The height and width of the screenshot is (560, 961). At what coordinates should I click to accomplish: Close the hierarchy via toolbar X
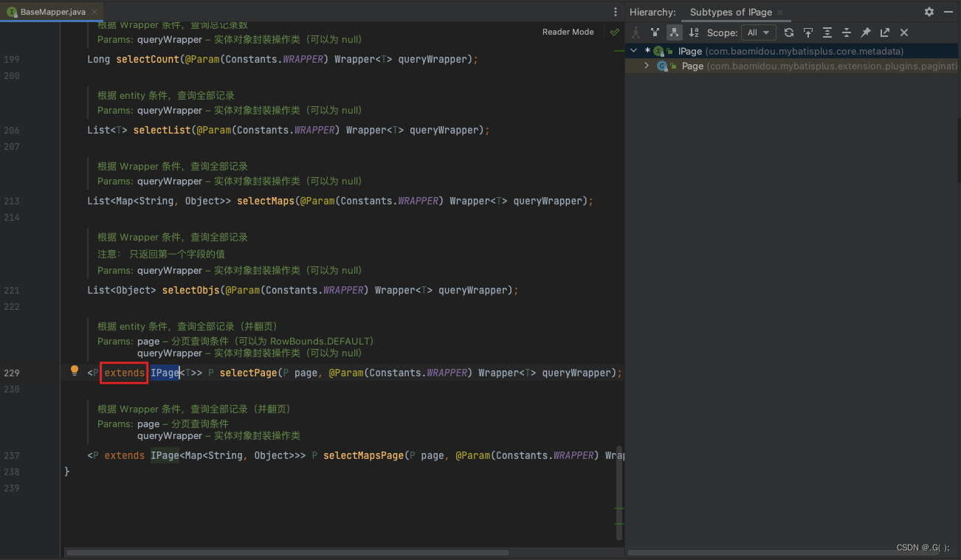click(x=904, y=32)
